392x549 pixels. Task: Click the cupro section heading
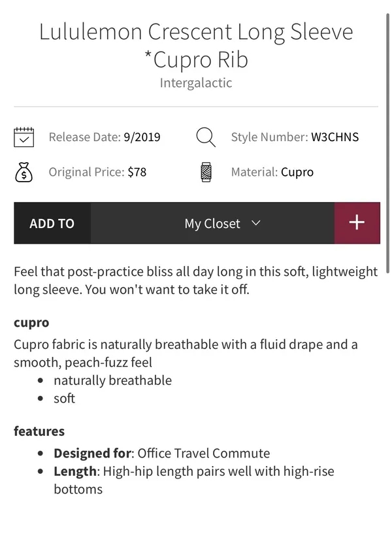[x=31, y=323]
